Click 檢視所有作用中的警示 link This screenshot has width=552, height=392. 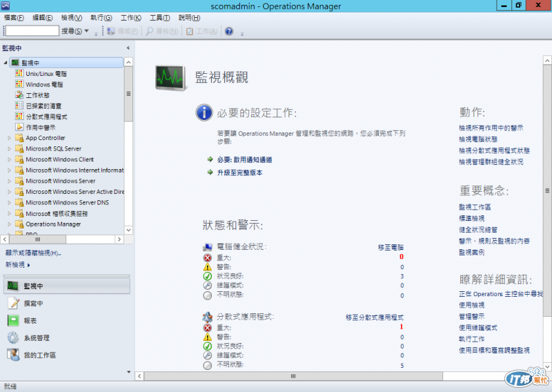pos(491,128)
